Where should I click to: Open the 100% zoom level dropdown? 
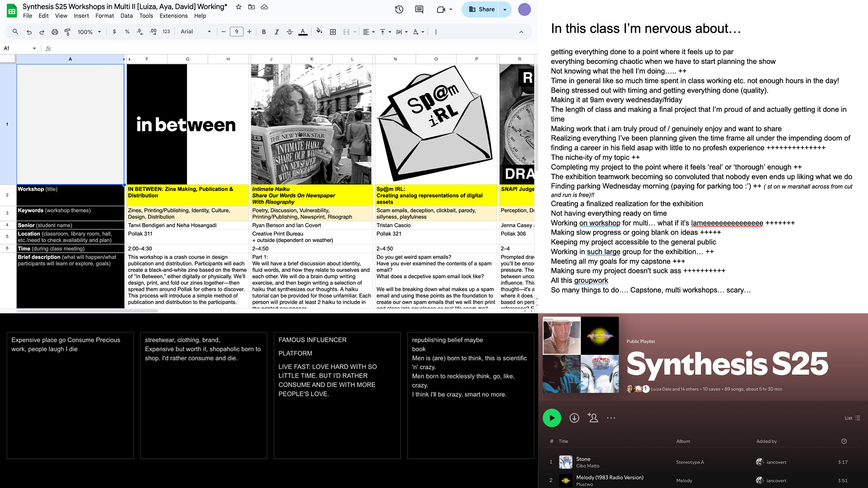pos(89,32)
